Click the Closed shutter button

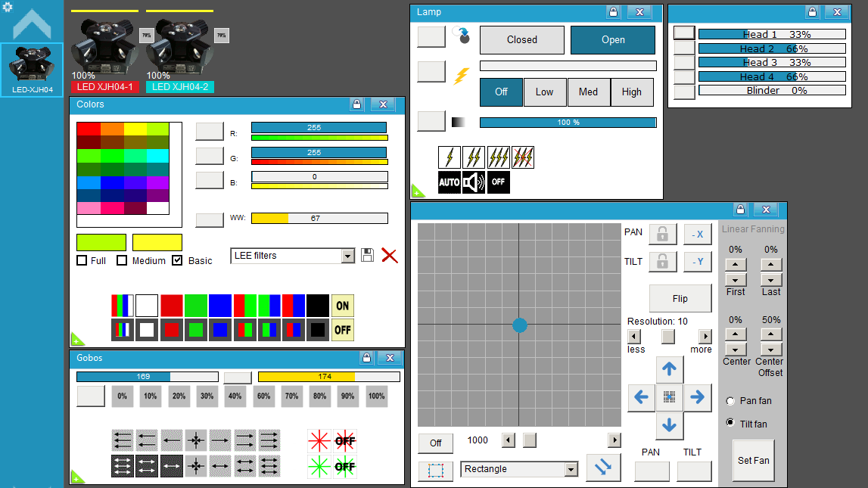click(x=522, y=40)
